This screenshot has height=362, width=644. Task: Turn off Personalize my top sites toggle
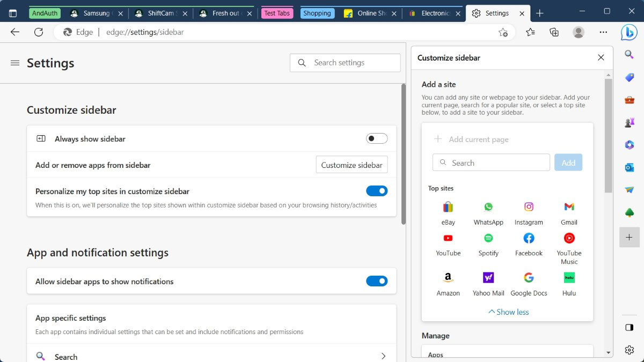[377, 191]
